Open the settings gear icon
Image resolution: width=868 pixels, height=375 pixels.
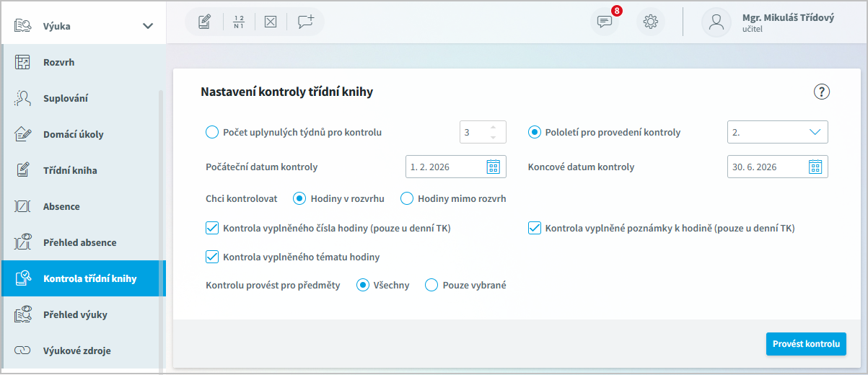click(650, 22)
